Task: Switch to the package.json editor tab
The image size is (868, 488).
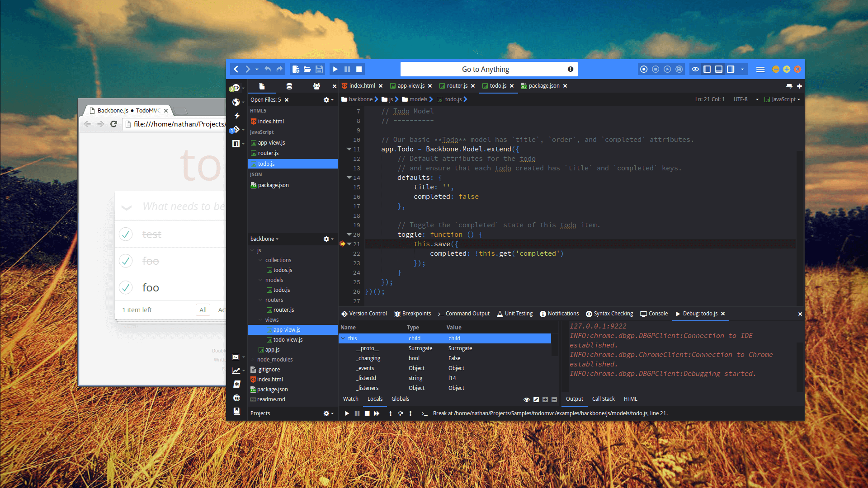Action: 544,86
